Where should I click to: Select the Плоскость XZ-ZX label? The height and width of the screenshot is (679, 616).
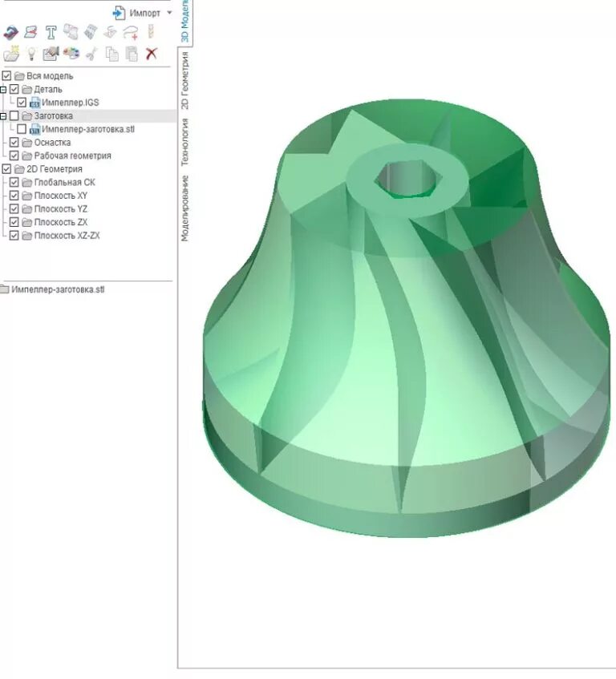coord(67,236)
